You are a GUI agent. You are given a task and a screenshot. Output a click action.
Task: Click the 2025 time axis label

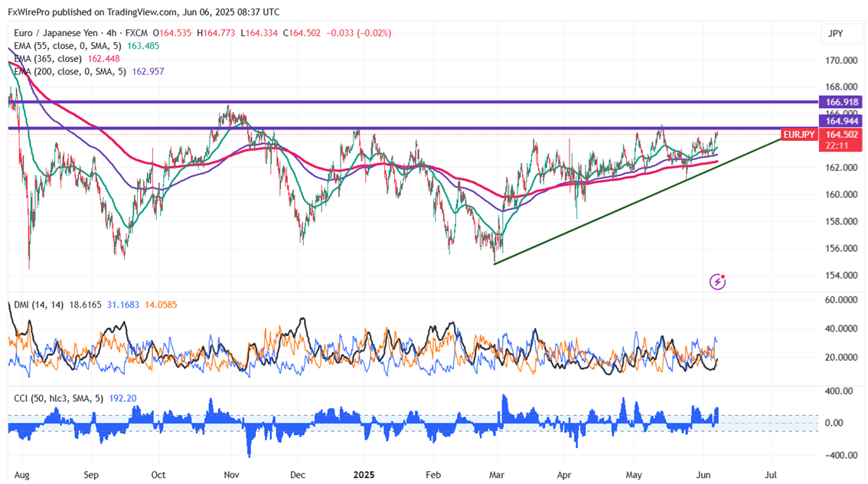pos(364,475)
